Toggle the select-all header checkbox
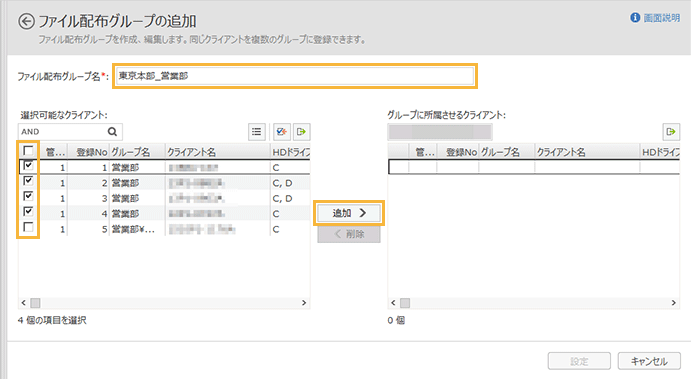 pos(28,151)
